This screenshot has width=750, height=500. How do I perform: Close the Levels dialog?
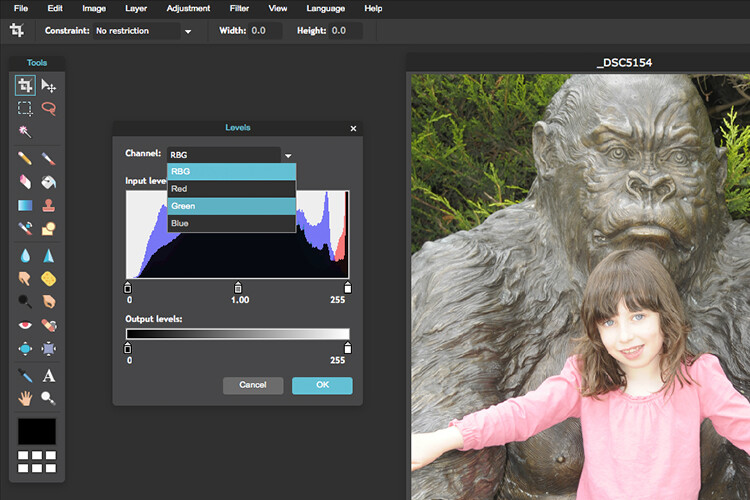353,128
